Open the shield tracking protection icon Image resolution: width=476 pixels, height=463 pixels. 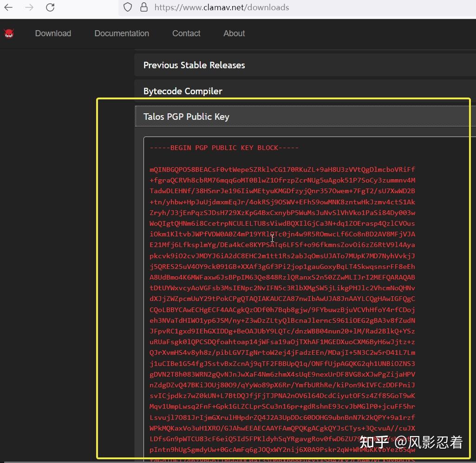[x=128, y=7]
